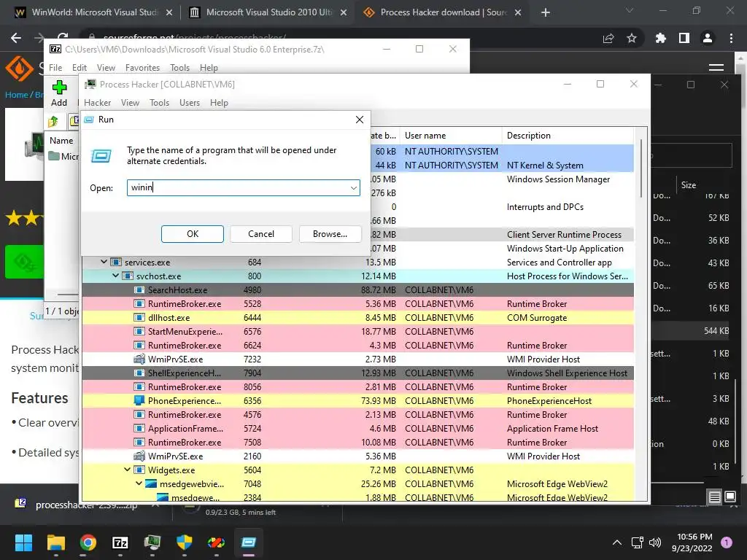Open a new Chrome tab
747x560 pixels.
546,13
